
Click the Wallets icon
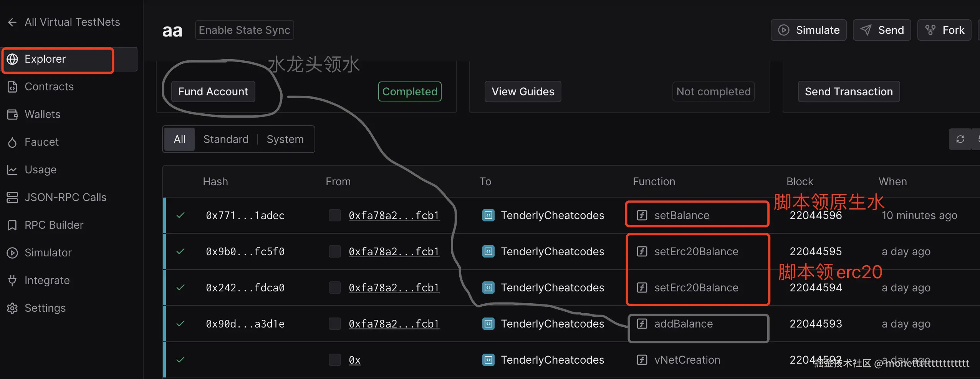click(12, 115)
